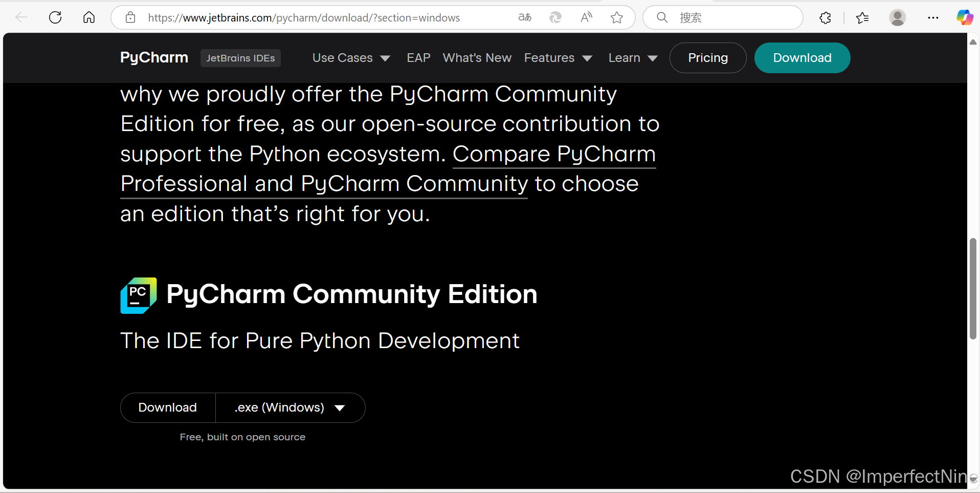
Task: Bookmark page with star icon
Action: pos(617,17)
